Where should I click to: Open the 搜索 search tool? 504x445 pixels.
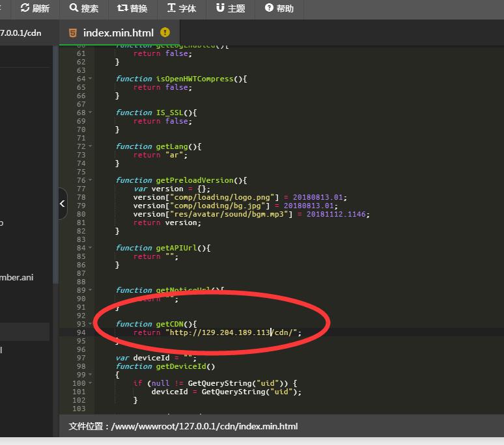click(83, 8)
